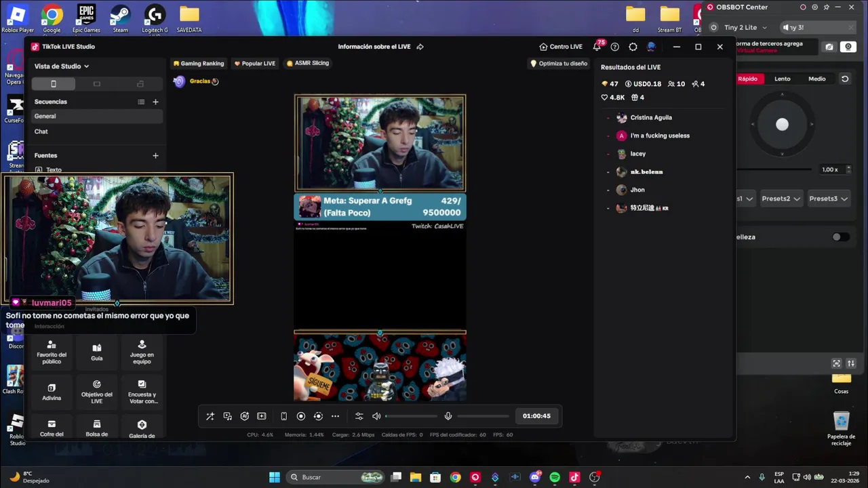The height and width of the screenshot is (488, 868).
Task: Open the Popular LIVE tab
Action: [254, 63]
